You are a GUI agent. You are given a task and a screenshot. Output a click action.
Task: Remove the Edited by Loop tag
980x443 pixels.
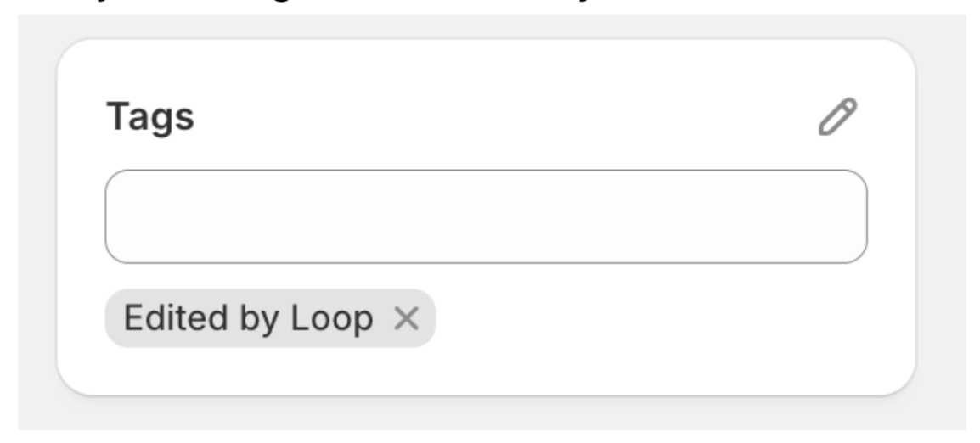point(407,318)
